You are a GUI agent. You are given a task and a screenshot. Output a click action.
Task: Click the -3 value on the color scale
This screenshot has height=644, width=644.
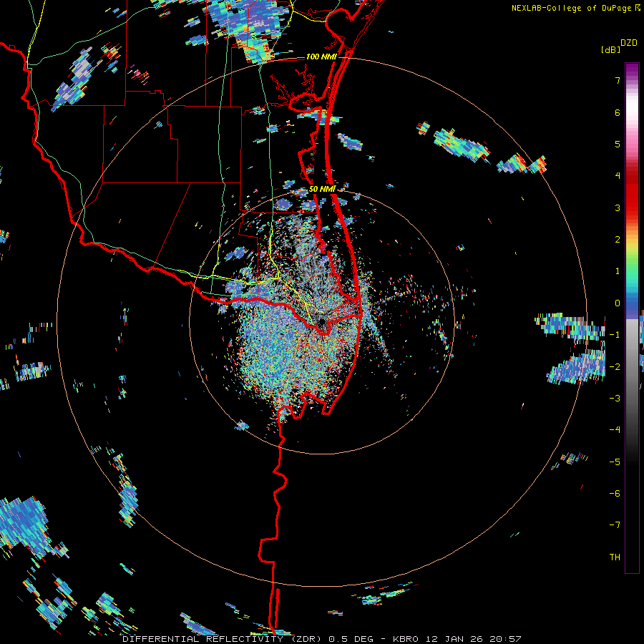pos(615,399)
